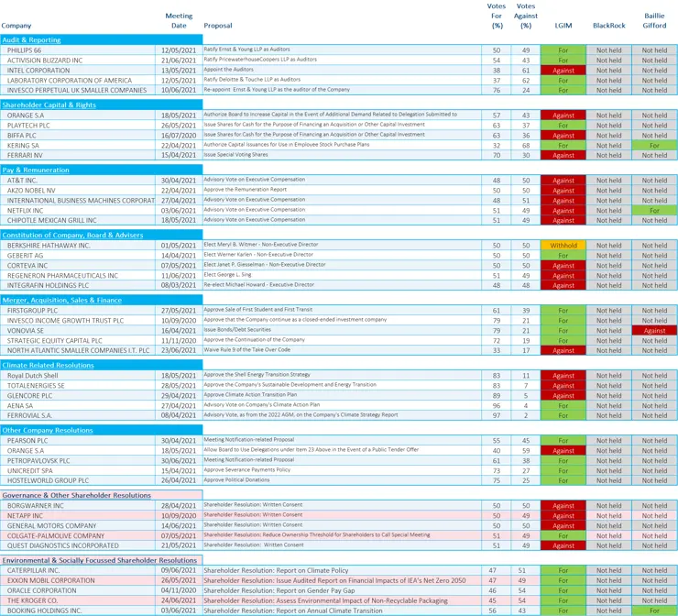The width and height of the screenshot is (678, 616).
Task: Open Other Company Resolutions heading
Action: coord(48,430)
